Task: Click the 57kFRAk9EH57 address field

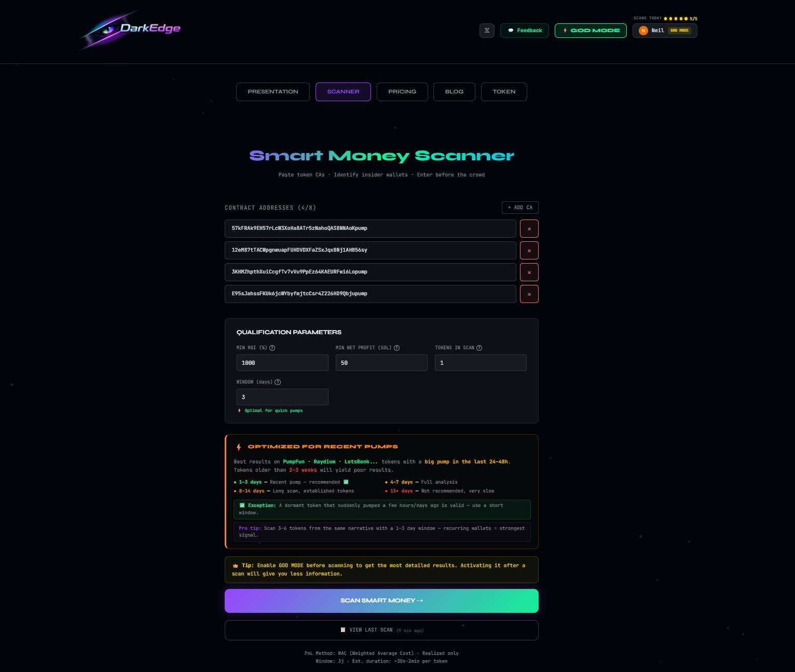Action: (x=371, y=229)
